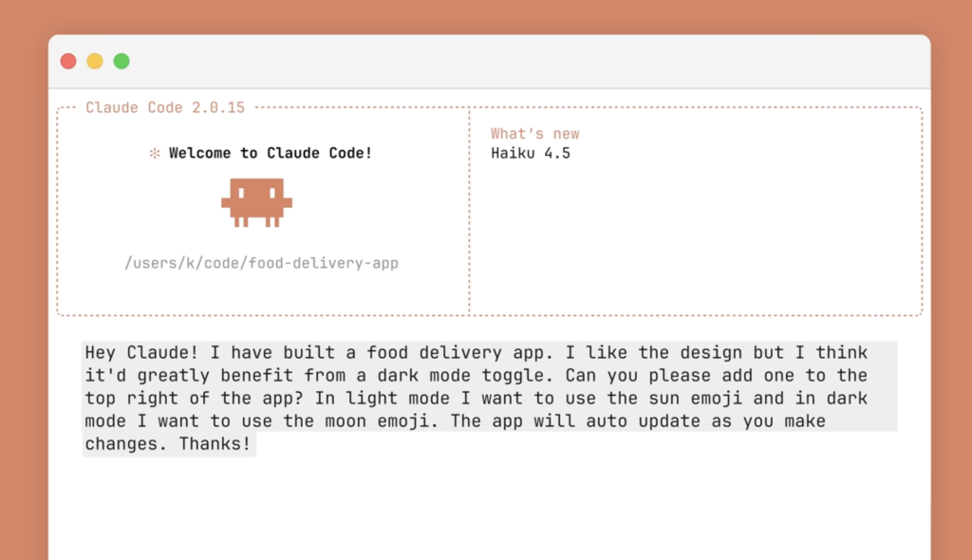Close the window with the red button
This screenshot has height=560, width=972.
(x=68, y=62)
